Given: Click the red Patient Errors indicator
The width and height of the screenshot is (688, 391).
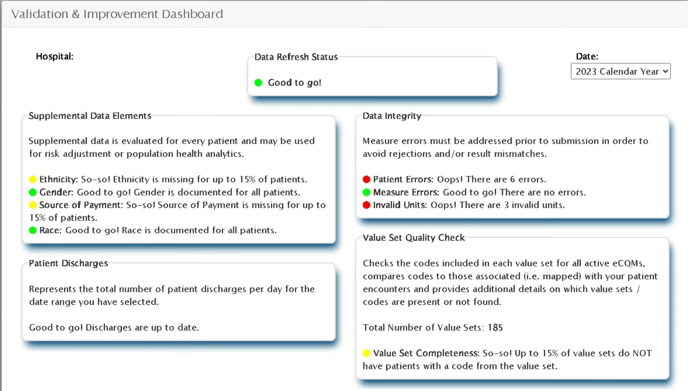Looking at the screenshot, I should point(367,179).
